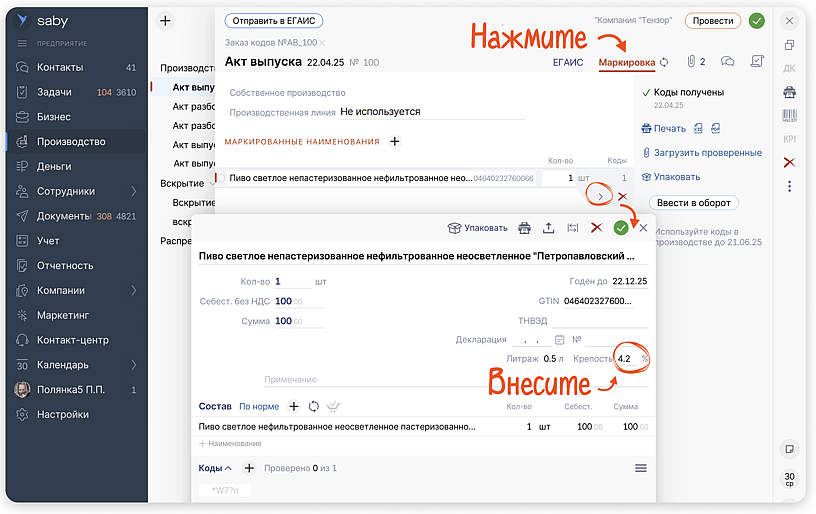Viewport: 816px width, 514px height.
Task: Click Отправить в ЕГАИС button
Action: point(273,20)
